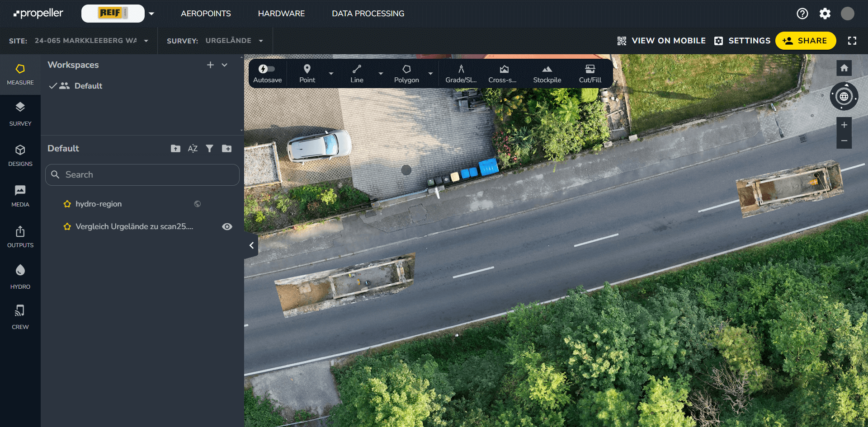Click View on Mobile

pyautogui.click(x=661, y=41)
